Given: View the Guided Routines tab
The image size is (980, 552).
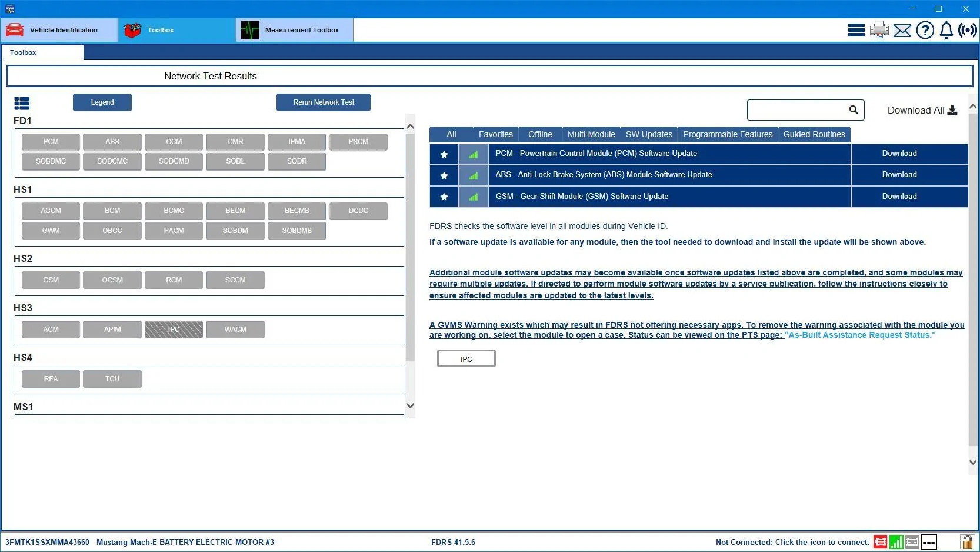Looking at the screenshot, I should point(814,134).
